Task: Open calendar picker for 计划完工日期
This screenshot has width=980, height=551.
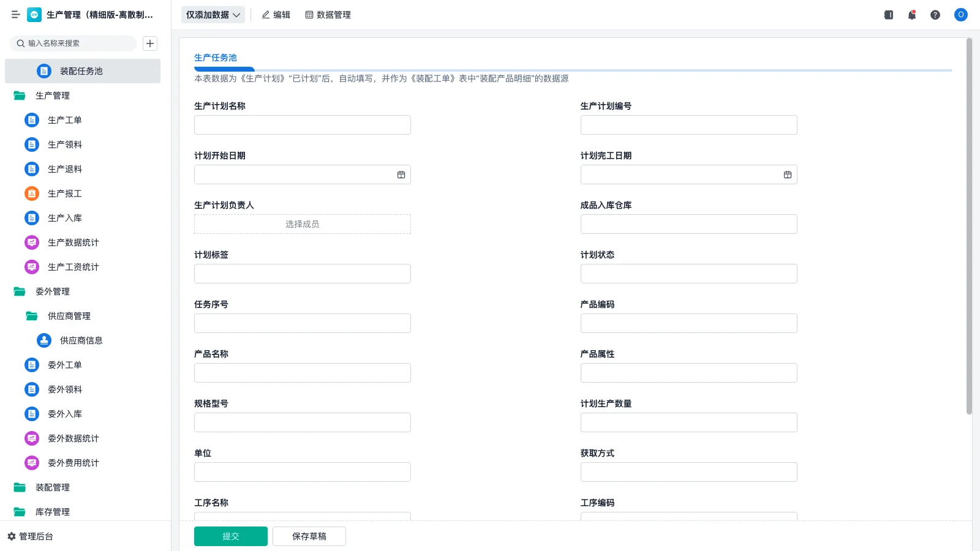Action: [788, 174]
